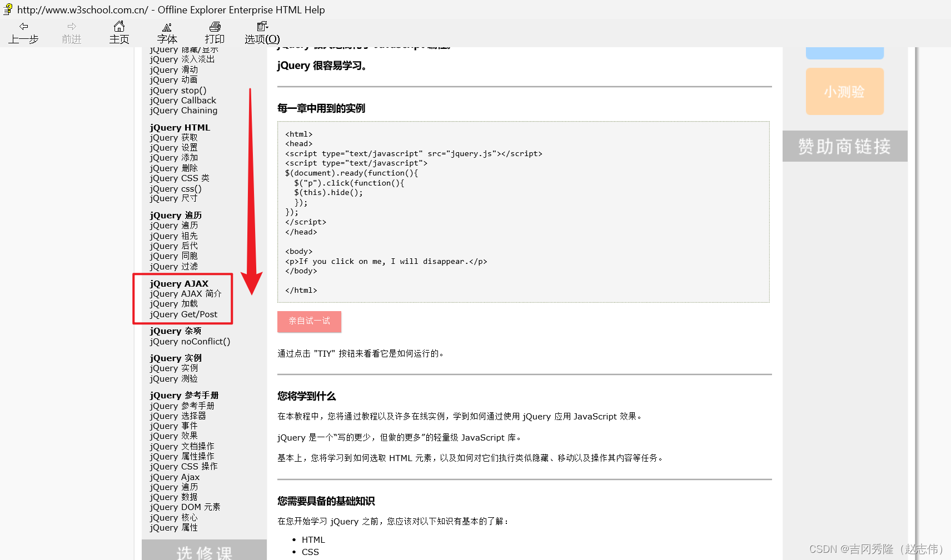The height and width of the screenshot is (560, 951).
Task: Open the jQuery 滑动 link
Action: pos(173,70)
